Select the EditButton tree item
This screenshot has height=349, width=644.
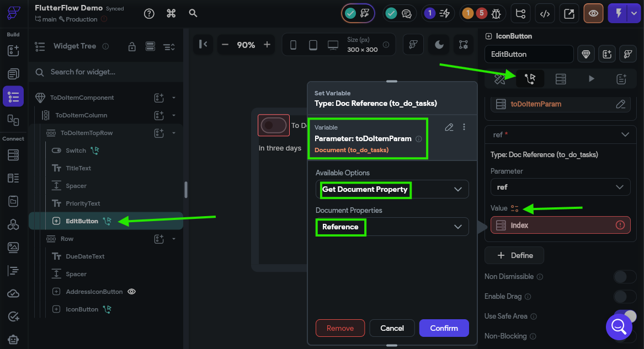(x=106, y=221)
